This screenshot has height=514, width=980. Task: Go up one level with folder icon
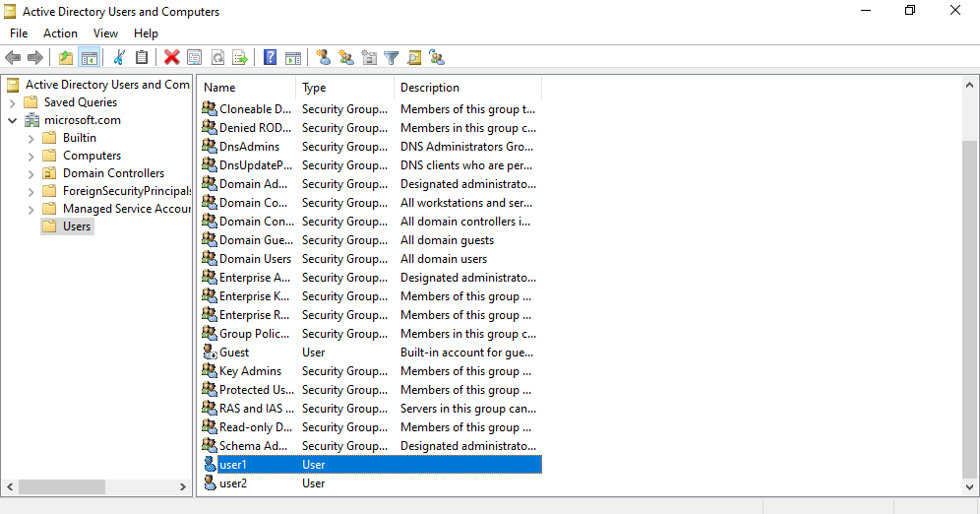tap(66, 58)
